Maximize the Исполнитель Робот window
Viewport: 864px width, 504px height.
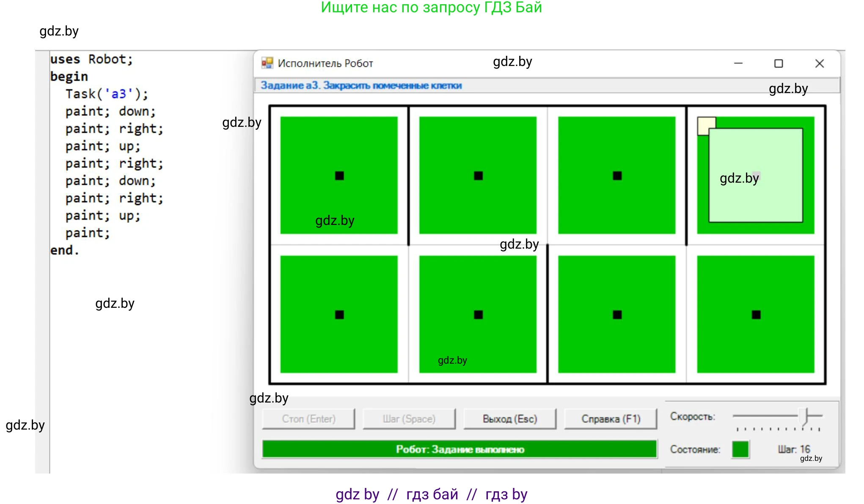[x=778, y=63]
